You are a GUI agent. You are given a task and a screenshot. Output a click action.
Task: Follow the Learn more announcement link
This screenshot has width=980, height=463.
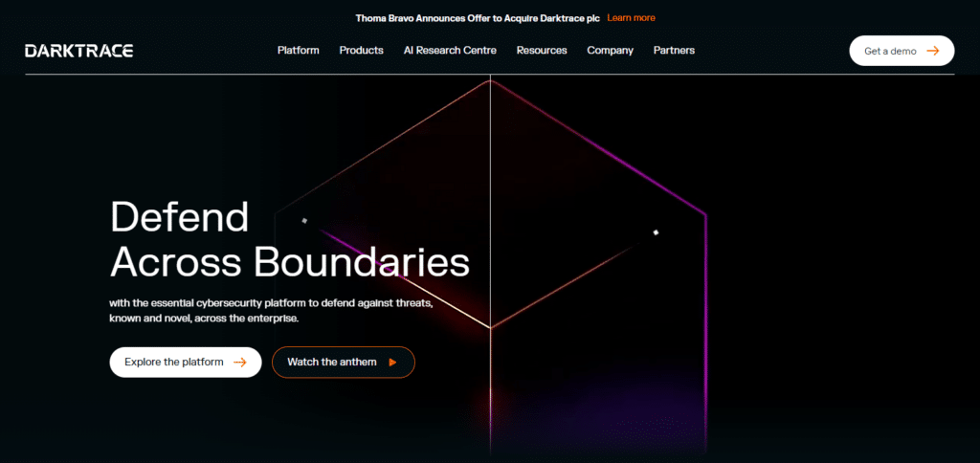(x=632, y=18)
